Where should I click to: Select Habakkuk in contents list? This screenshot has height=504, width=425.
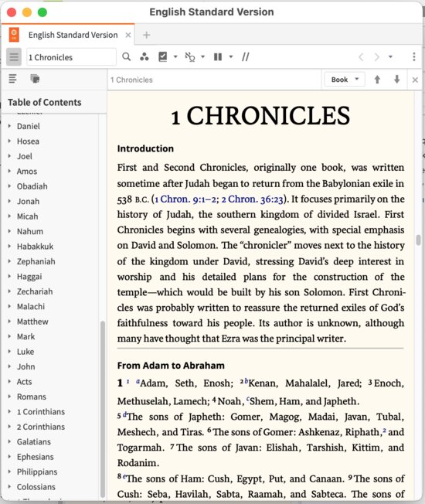point(35,247)
